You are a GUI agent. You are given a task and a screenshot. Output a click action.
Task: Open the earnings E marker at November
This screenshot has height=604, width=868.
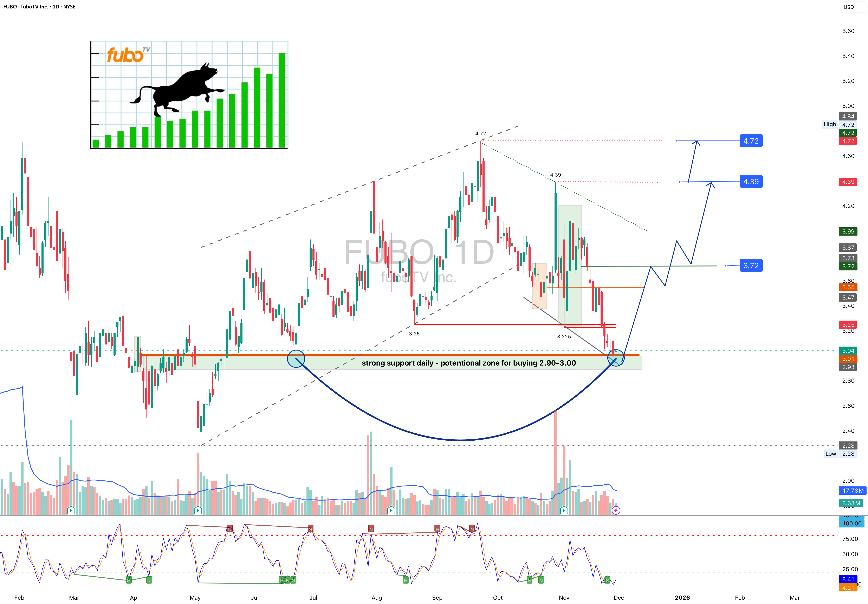pos(564,510)
